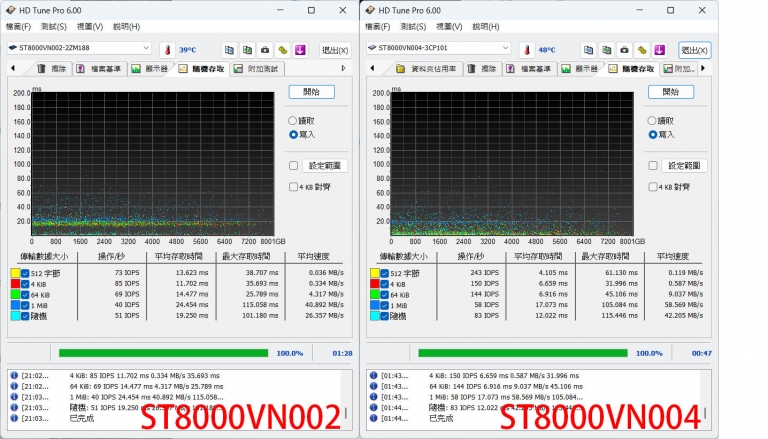The height and width of the screenshot is (439, 768).
Task: Uncheck the 64 KiB row in the ST8000VN004 window
Action: [384, 295]
